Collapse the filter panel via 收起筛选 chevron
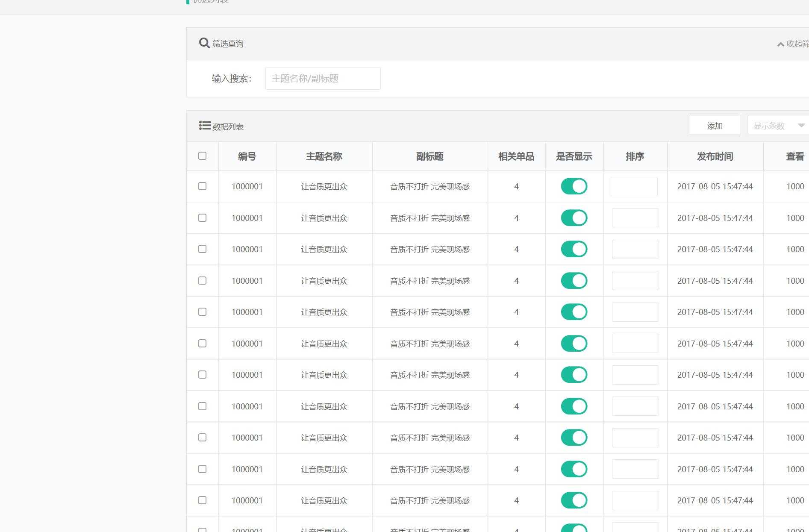 [780, 44]
